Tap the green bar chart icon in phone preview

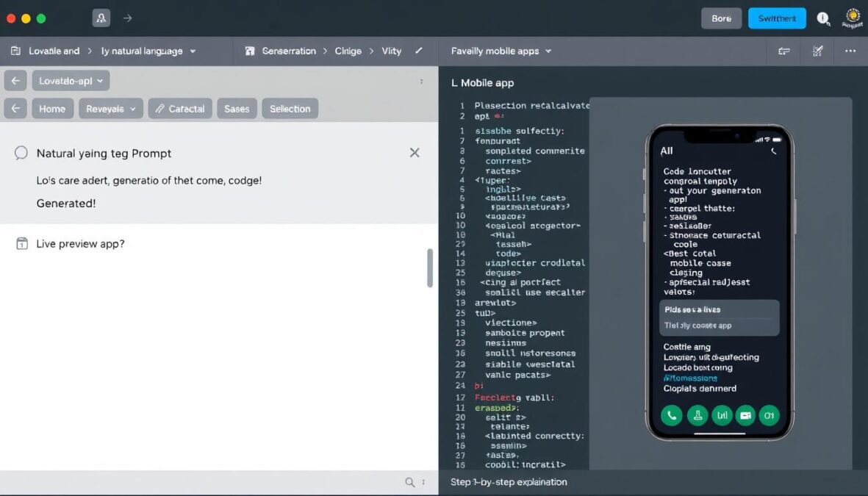pos(721,415)
